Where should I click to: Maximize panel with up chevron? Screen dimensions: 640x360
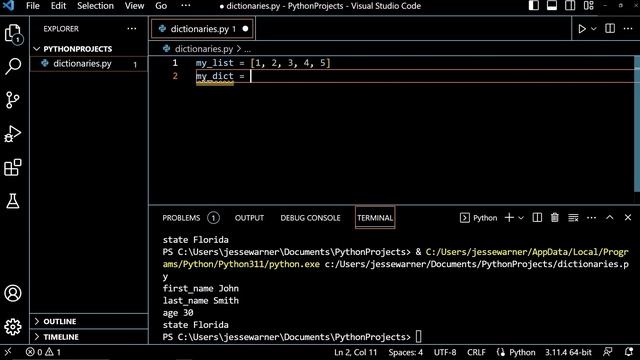tap(609, 218)
